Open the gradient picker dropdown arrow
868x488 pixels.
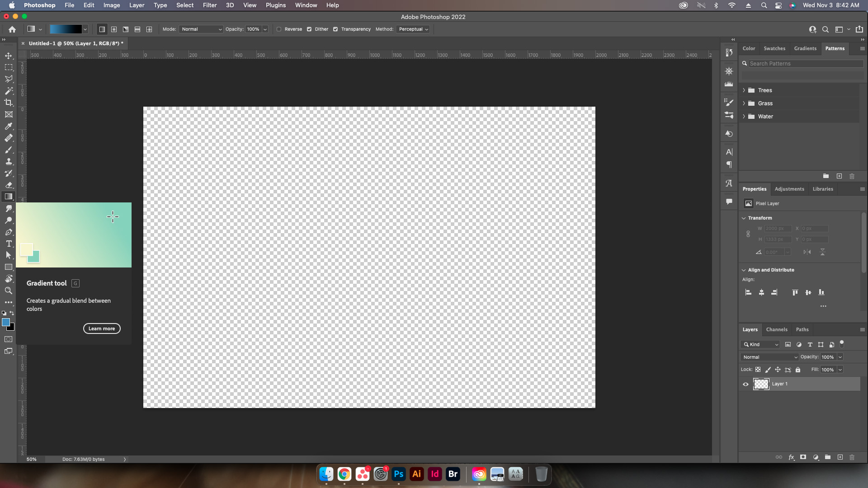[85, 29]
